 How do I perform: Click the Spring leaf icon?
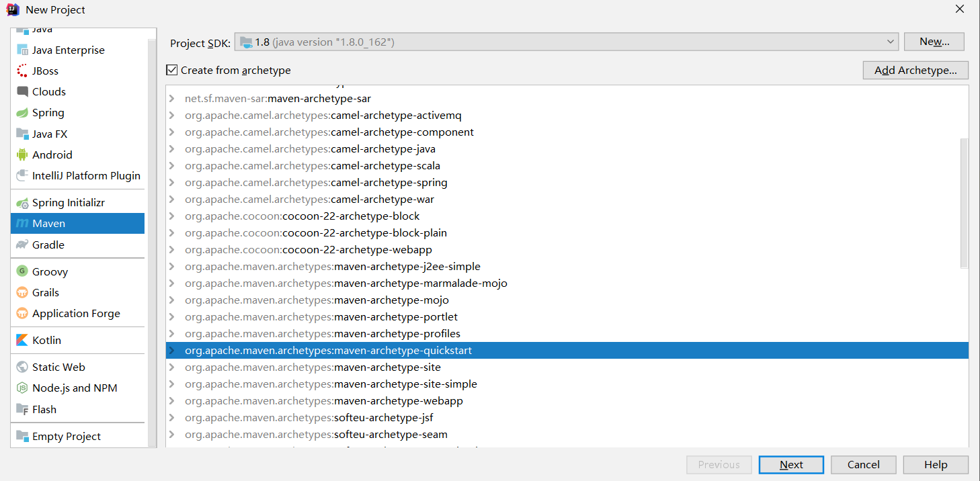[x=22, y=113]
